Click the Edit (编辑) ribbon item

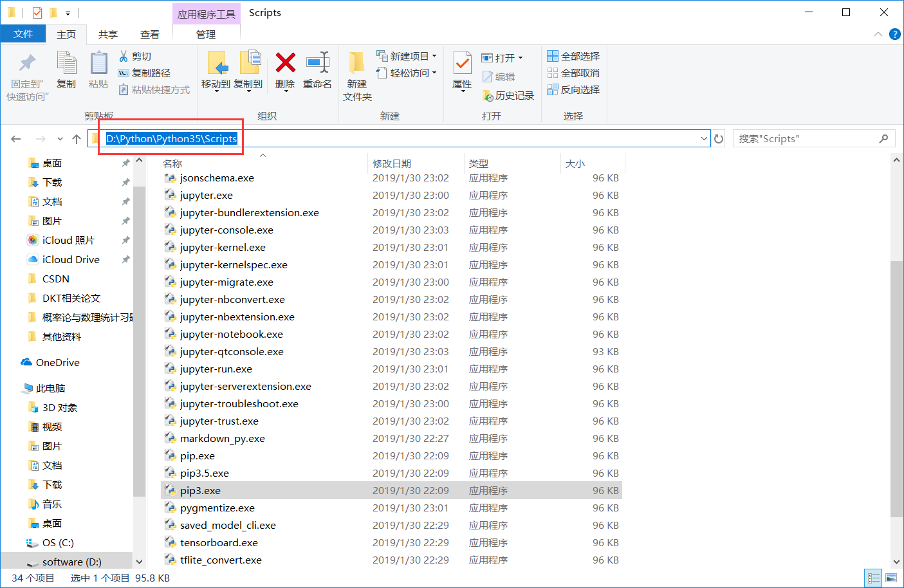pyautogui.click(x=499, y=77)
